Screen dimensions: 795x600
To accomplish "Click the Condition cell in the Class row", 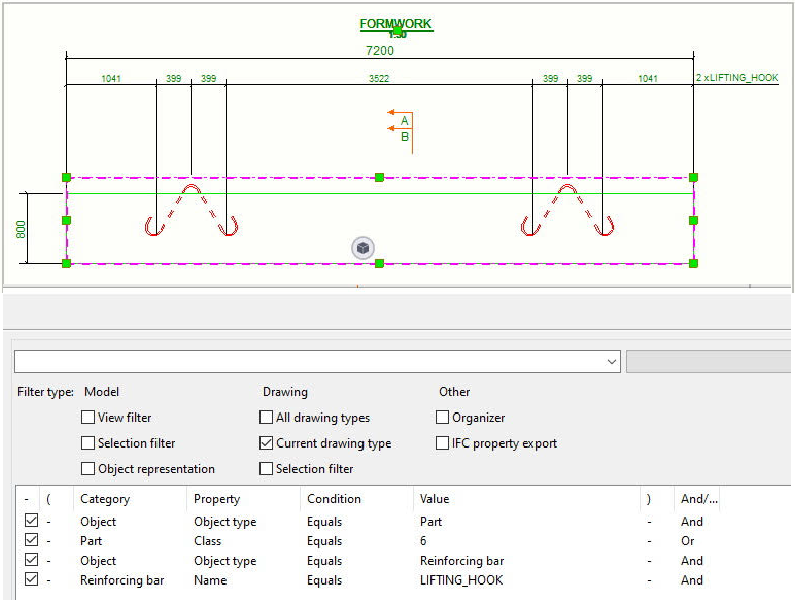I will pyautogui.click(x=325, y=541).
